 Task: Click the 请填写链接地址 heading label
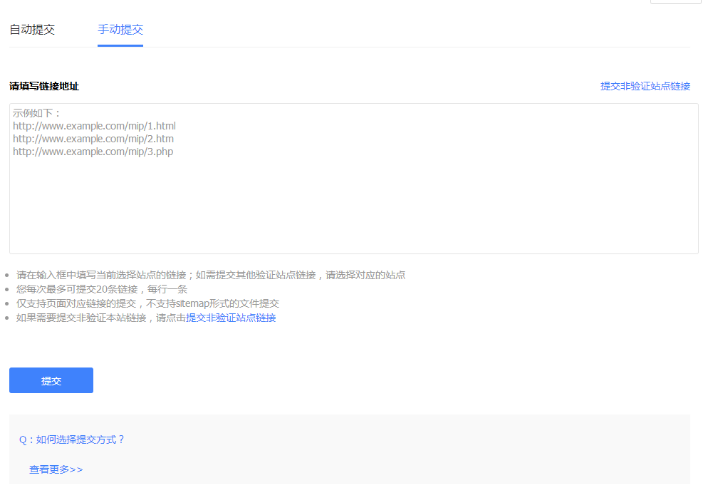click(x=44, y=86)
